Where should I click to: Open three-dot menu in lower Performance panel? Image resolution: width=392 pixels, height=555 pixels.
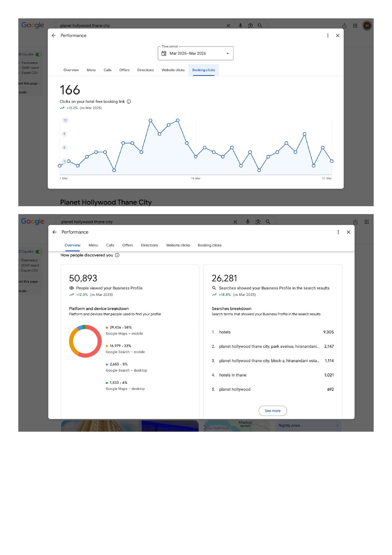338,232
